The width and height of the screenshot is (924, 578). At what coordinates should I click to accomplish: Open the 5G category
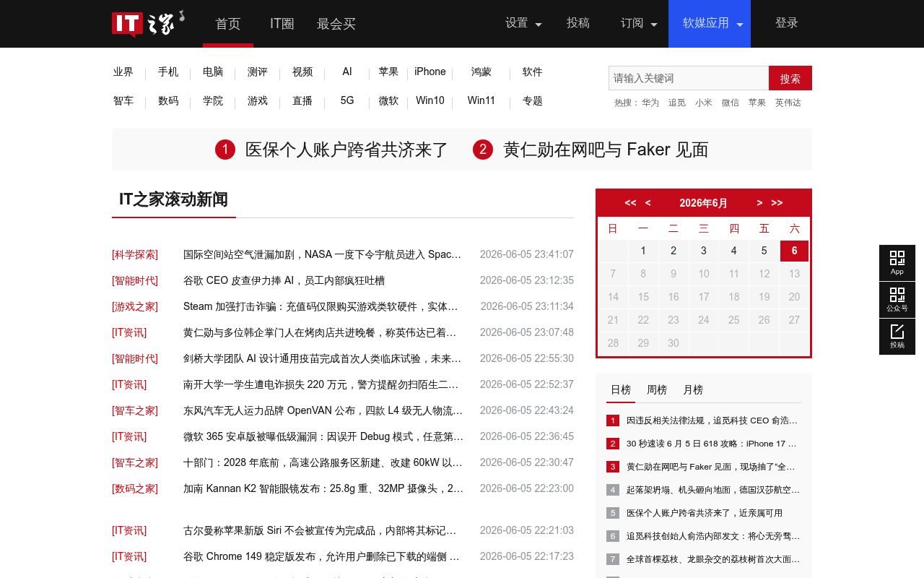347,100
